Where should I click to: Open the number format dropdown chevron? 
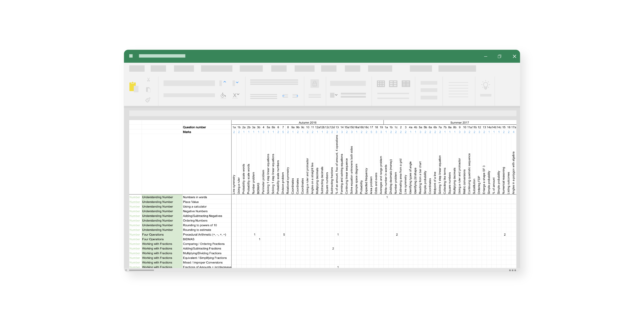[336, 95]
